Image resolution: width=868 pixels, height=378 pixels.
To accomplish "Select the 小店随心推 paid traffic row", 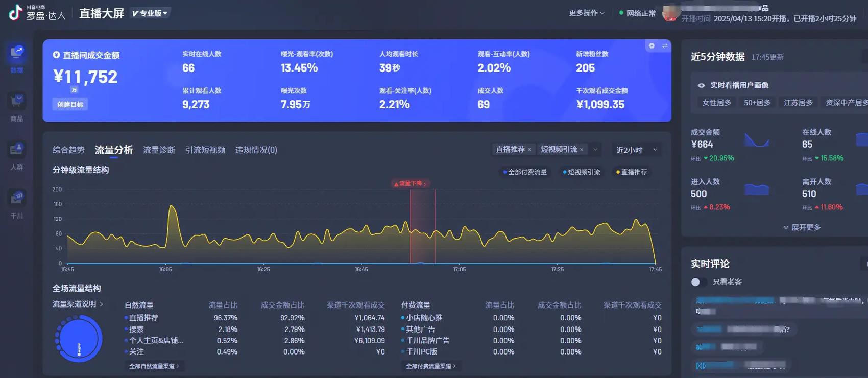I will tap(531, 318).
